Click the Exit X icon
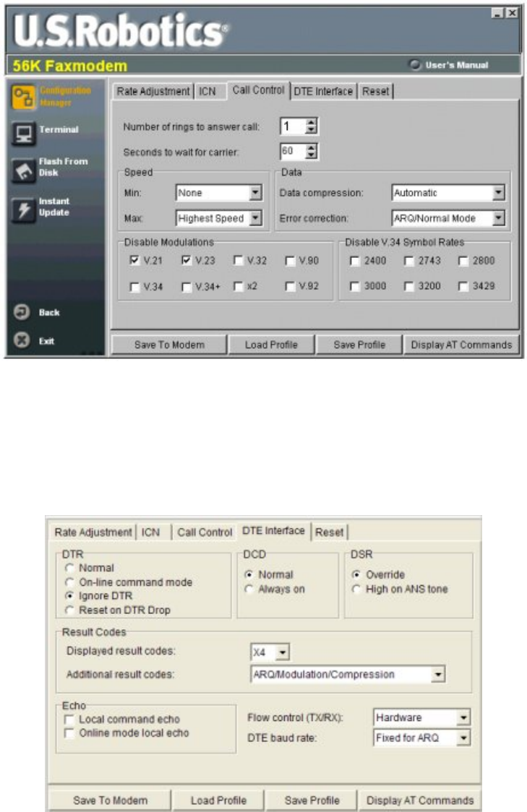 [22, 340]
